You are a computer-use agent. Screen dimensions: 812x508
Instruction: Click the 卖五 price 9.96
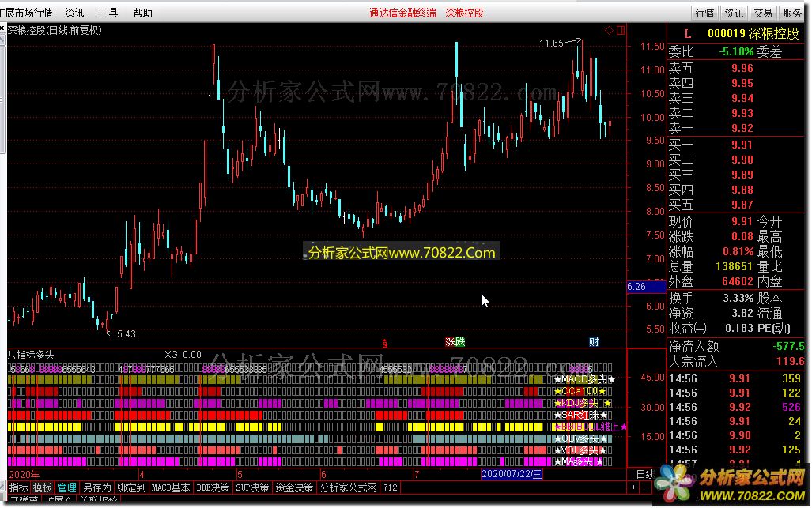742,68
